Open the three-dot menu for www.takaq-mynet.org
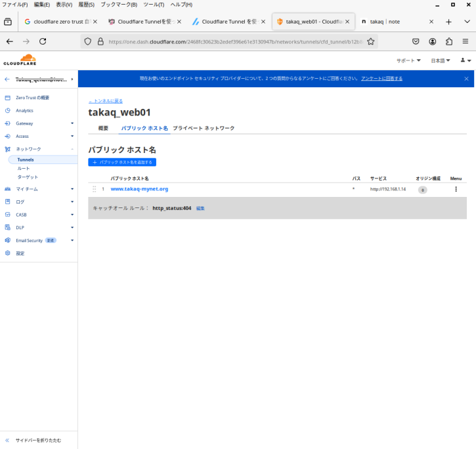The height and width of the screenshot is (449, 476). coord(456,189)
